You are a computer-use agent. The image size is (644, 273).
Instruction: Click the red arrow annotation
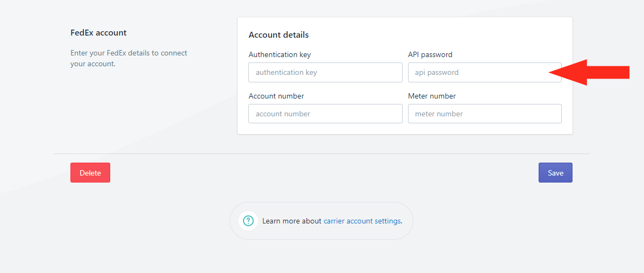pyautogui.click(x=589, y=72)
